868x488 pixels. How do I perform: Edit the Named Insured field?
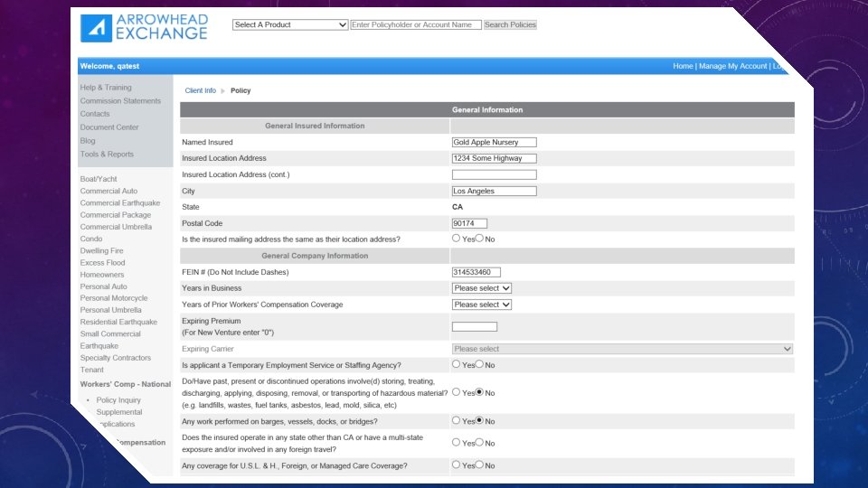[x=495, y=142]
